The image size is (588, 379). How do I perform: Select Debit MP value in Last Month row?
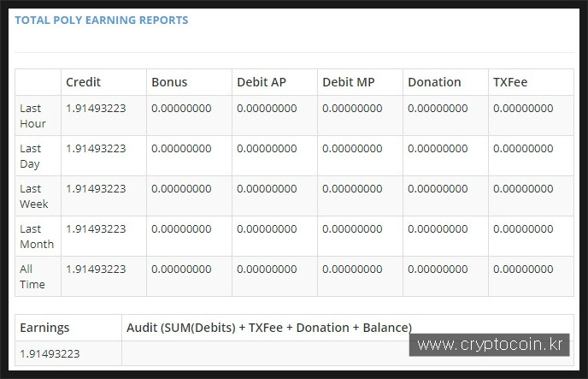tap(352, 228)
